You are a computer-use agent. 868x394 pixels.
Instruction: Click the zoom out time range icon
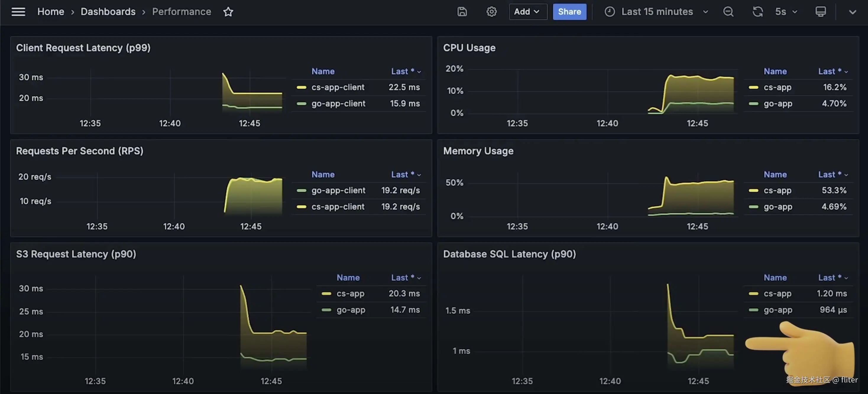coord(728,12)
